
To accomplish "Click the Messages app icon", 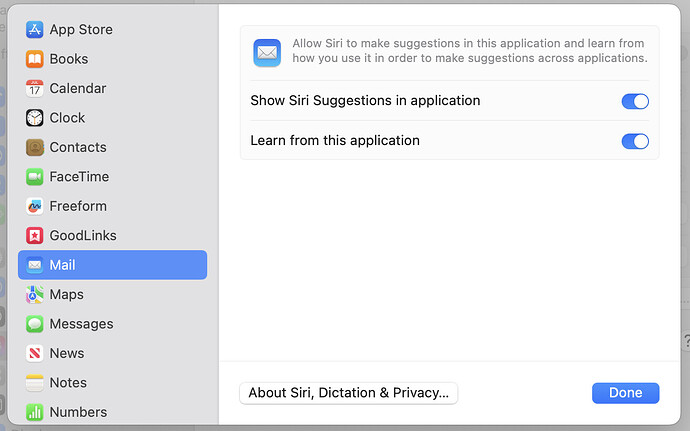I will 34,324.
